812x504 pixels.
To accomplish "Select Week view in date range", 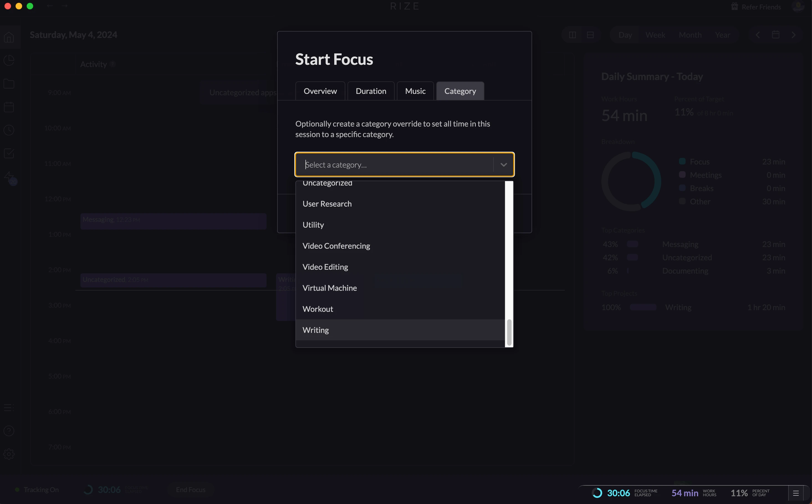I will coord(655,35).
